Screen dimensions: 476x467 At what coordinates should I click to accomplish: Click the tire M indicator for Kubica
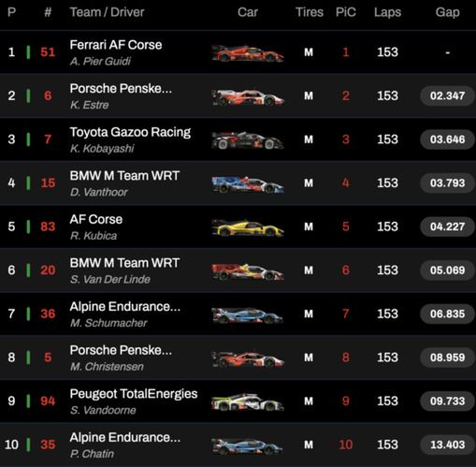point(309,226)
